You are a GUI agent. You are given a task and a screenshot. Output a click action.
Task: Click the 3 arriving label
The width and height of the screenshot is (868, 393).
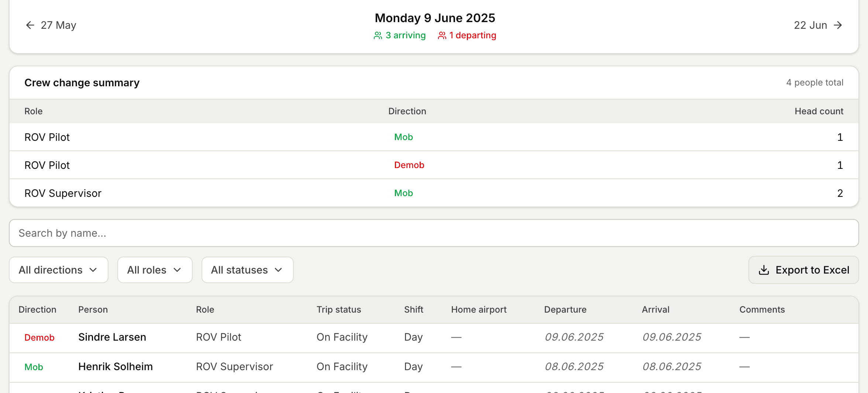[406, 35]
